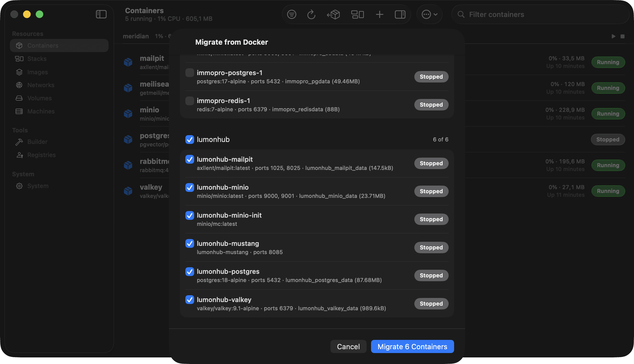The height and width of the screenshot is (364, 634).
Task: Uncheck the lumonhub-minio-init checkbox
Action: pos(190,215)
